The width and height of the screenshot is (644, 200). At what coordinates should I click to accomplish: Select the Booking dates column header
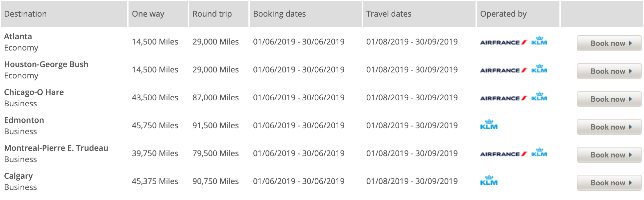pos(279,14)
